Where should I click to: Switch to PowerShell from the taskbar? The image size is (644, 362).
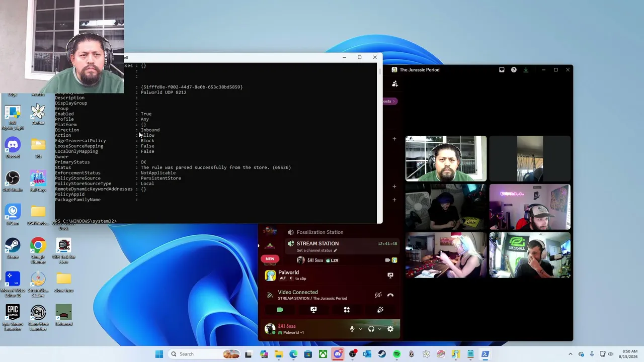point(485,354)
